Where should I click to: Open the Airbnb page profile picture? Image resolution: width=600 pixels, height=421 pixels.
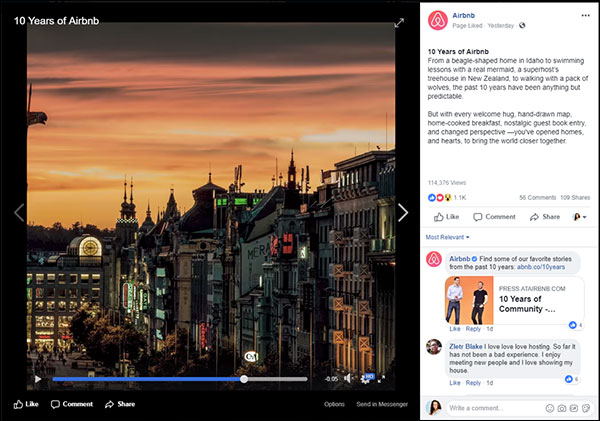click(x=438, y=20)
